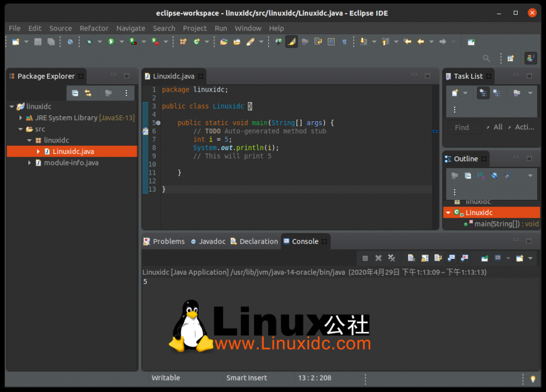This screenshot has width=546, height=392.
Task: Click the Debug bug icon in toolbar
Action: [x=89, y=41]
